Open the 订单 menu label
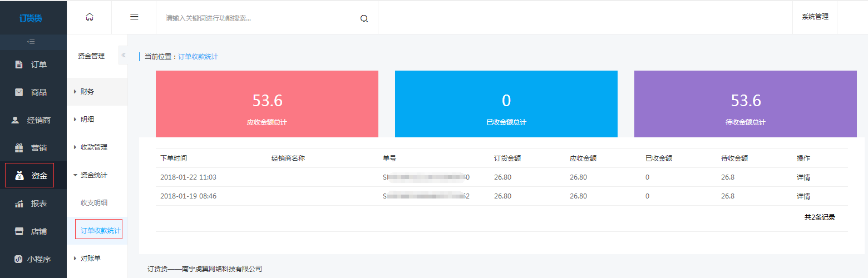Screen dimensions: 868x278 pos(39,64)
